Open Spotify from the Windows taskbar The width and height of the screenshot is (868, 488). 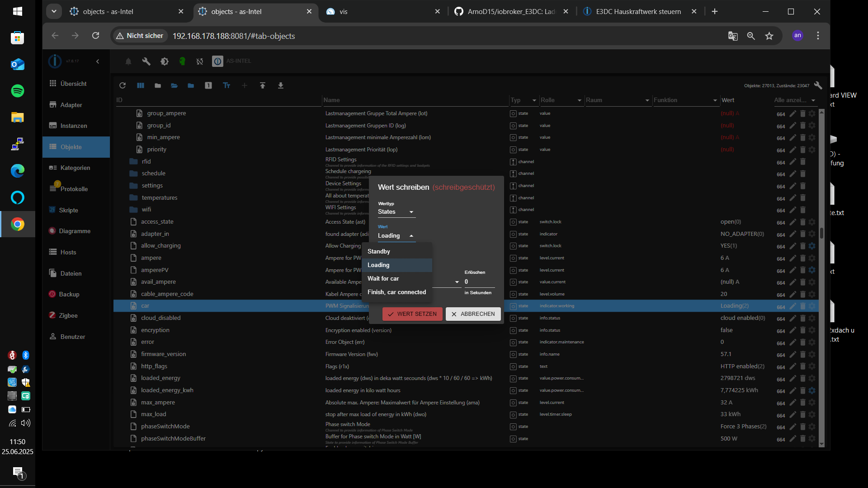click(x=18, y=91)
